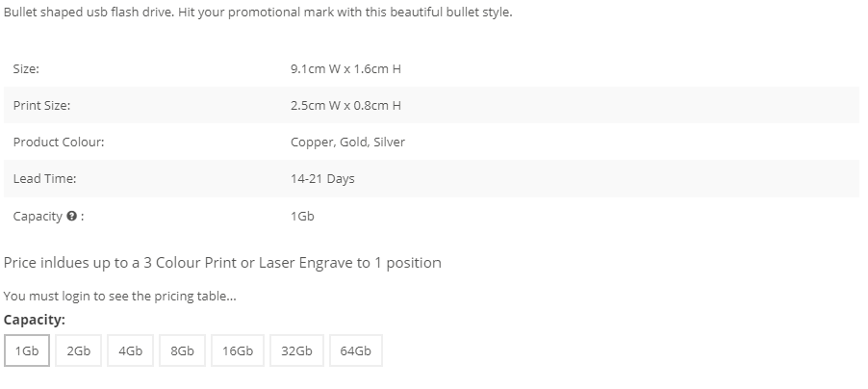Click the bullet shaped usb description text
868x389 pixels.
tap(258, 13)
